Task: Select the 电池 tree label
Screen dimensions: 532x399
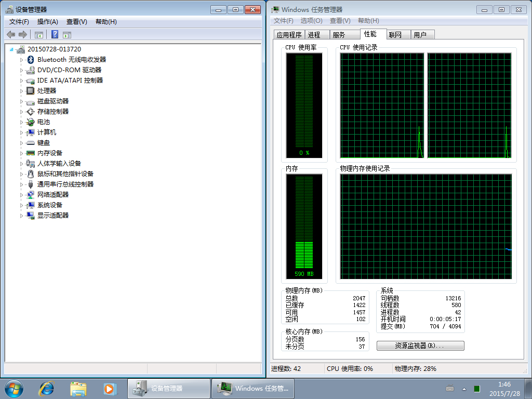Action: 44,122
